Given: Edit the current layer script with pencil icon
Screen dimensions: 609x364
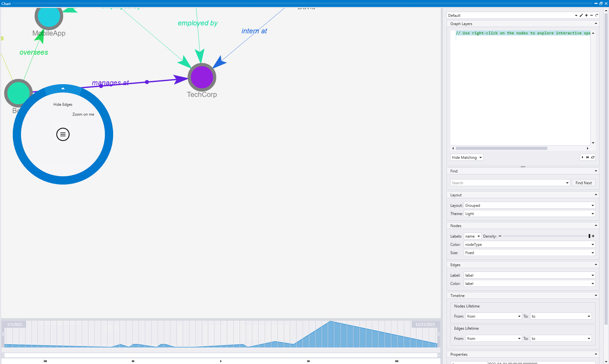Looking at the screenshot, I should (x=581, y=15).
